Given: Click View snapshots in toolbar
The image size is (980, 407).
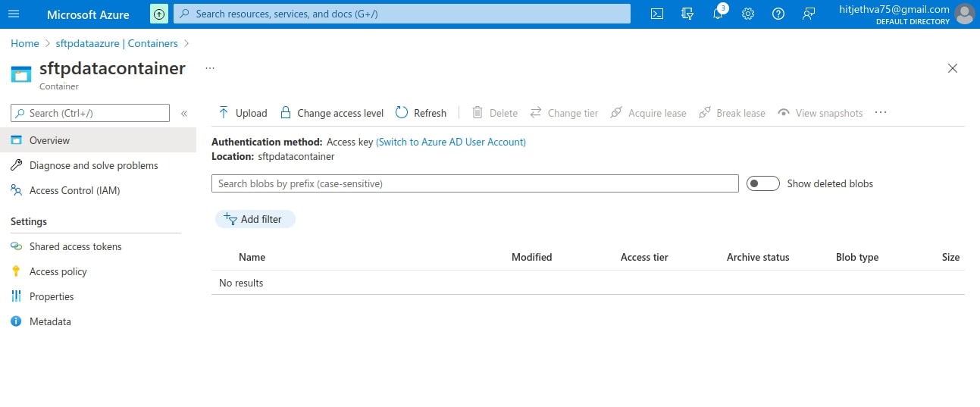Looking at the screenshot, I should click(820, 113).
